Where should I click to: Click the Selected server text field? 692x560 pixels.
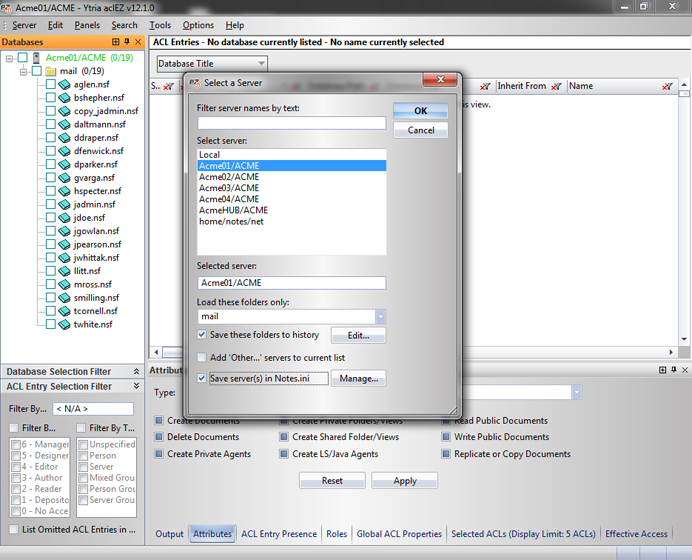[292, 283]
